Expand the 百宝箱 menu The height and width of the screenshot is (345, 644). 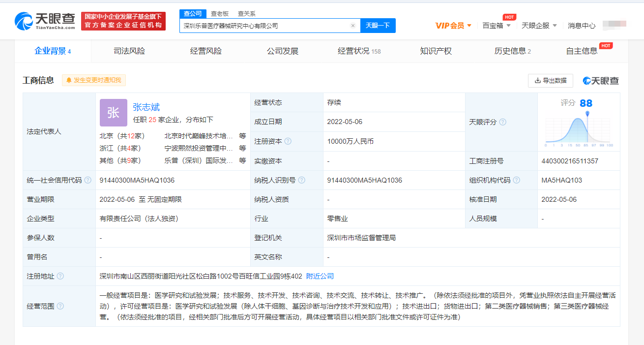coord(497,26)
